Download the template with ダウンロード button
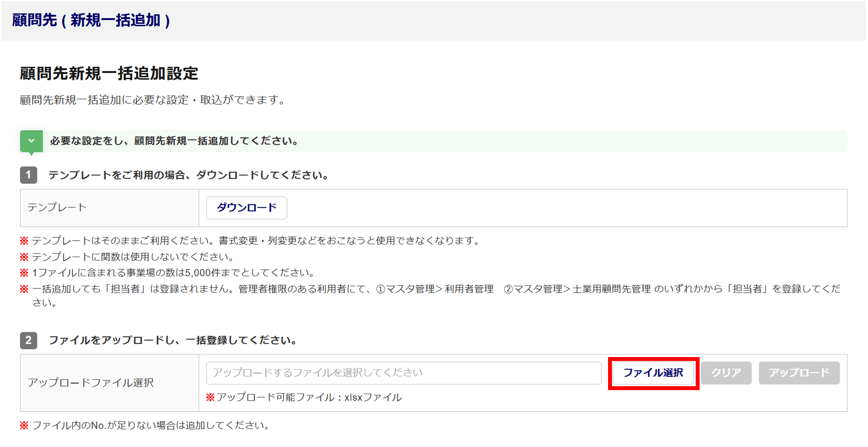Image resolution: width=868 pixels, height=447 pixels. (247, 208)
